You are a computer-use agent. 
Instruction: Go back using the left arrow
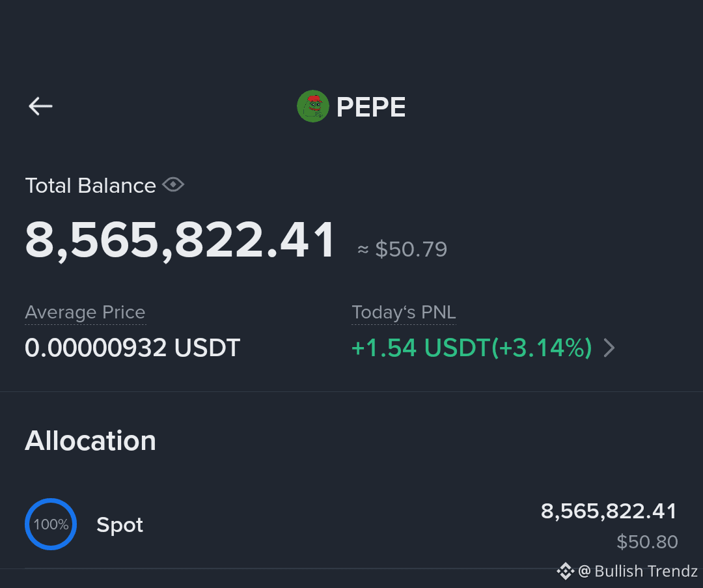40,106
